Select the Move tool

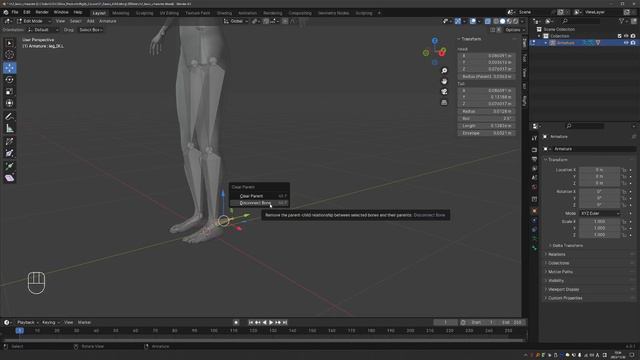pyautogui.click(x=9, y=68)
